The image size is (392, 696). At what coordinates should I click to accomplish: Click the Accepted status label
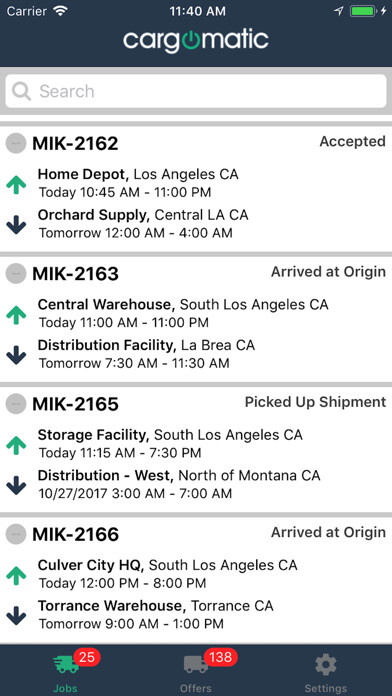coord(352,142)
